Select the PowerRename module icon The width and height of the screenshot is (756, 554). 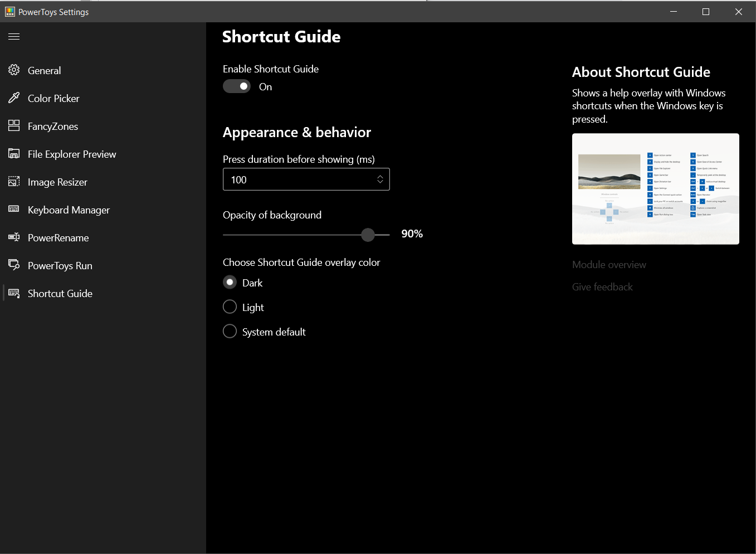tap(14, 237)
